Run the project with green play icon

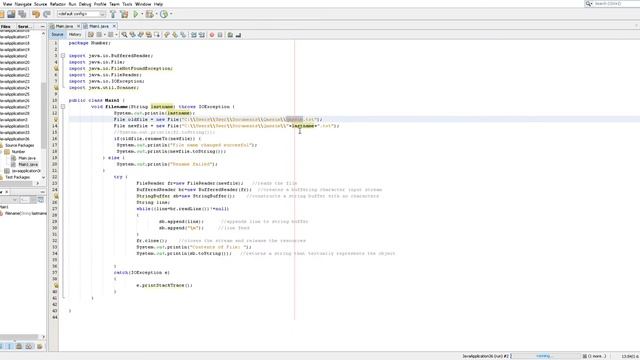[x=136, y=14]
